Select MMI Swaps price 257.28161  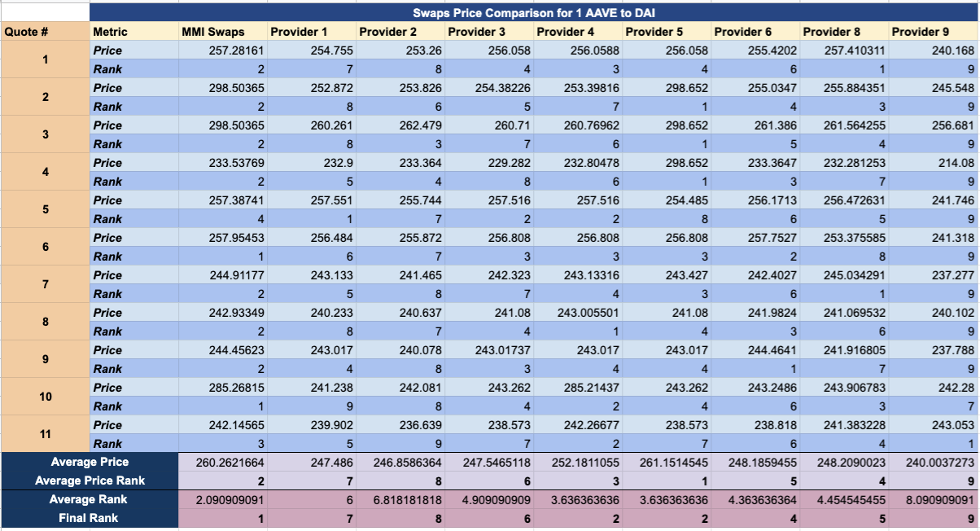click(222, 50)
